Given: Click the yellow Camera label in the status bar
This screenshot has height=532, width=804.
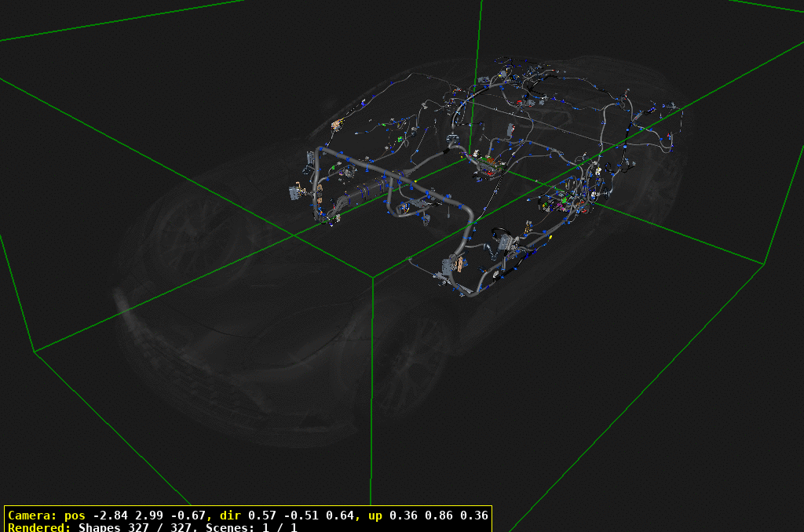Looking at the screenshot, I should pyautogui.click(x=31, y=517).
